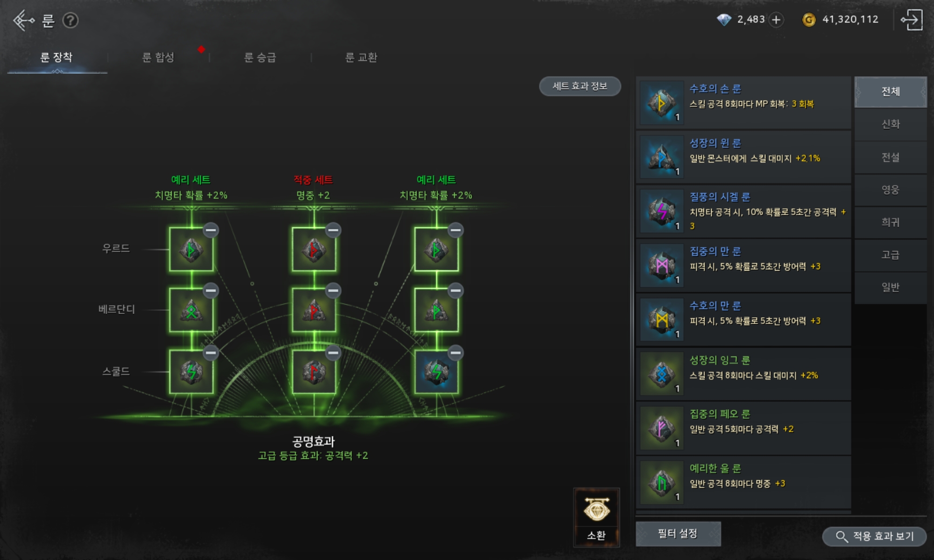Click the 세트 효과 정보 button

pos(580,86)
